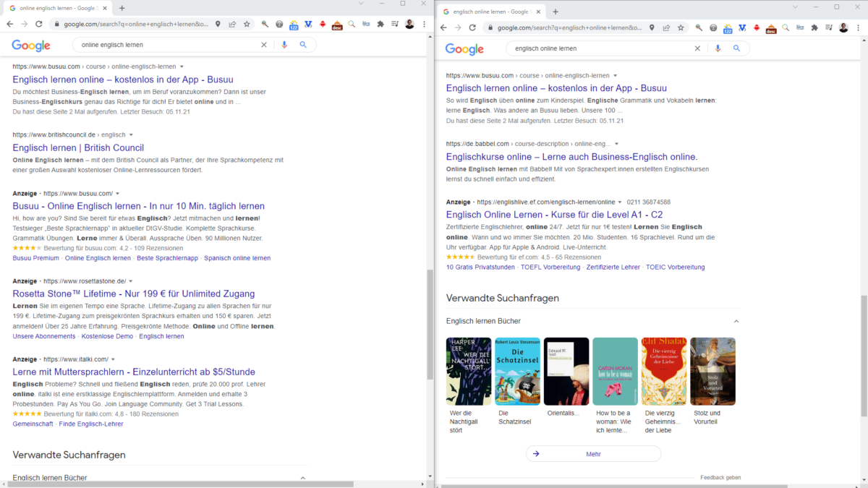
Task: Clear the 'englisch online lernen' search query
Action: (698, 48)
